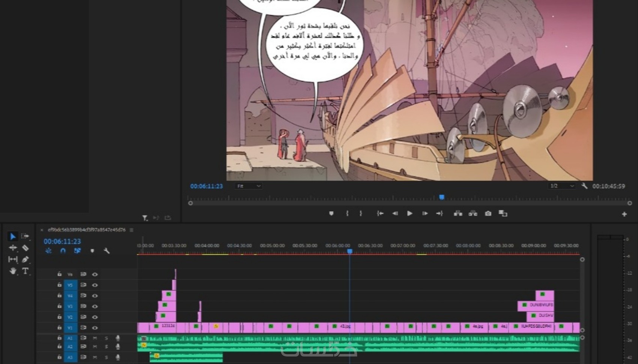Click the timeline timecode 00:06:11:23
The image size is (638, 364).
point(62,241)
